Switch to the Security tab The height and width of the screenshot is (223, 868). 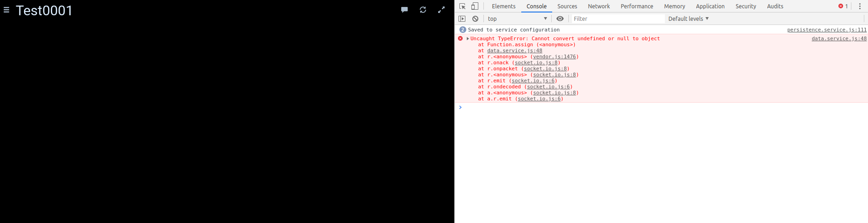[746, 6]
